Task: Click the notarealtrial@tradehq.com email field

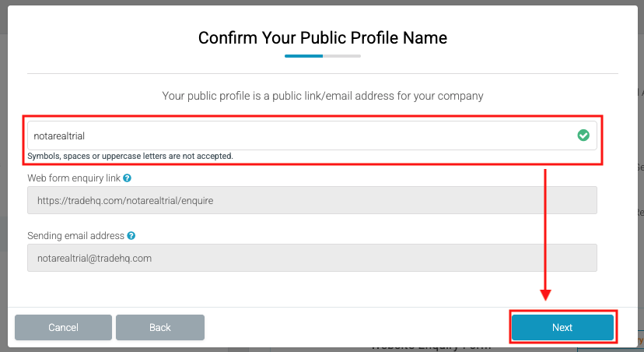Action: point(311,258)
